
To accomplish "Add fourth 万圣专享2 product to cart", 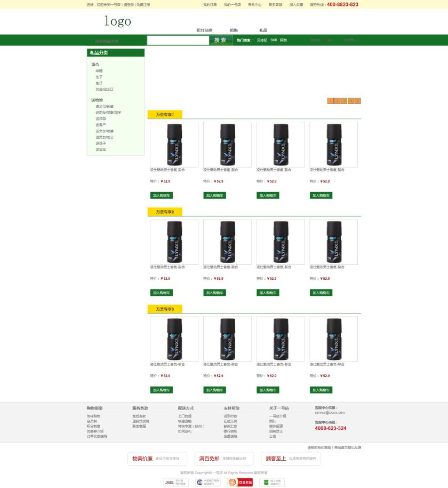I will tap(321, 293).
